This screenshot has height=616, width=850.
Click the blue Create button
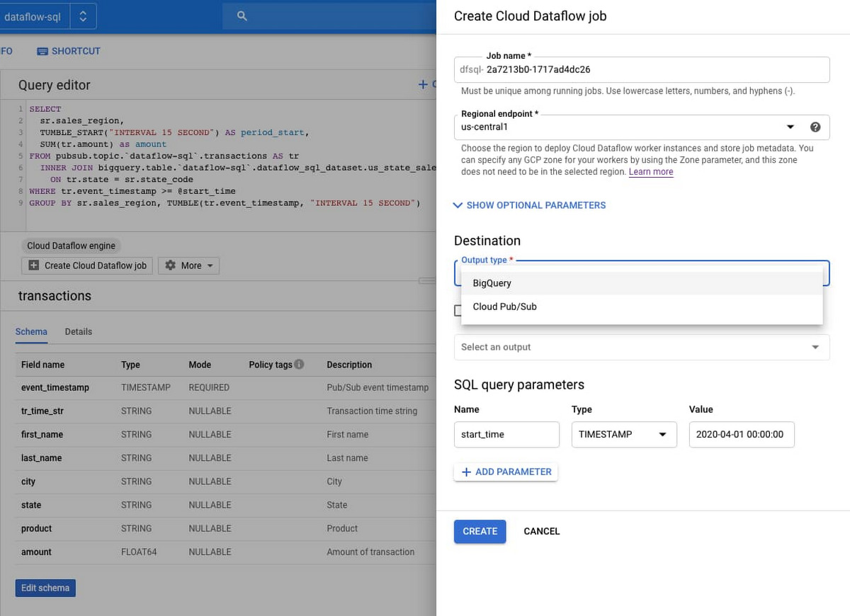point(480,531)
